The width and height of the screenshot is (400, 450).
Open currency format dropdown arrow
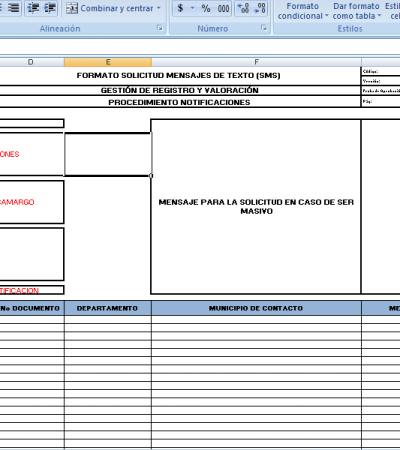(192, 8)
